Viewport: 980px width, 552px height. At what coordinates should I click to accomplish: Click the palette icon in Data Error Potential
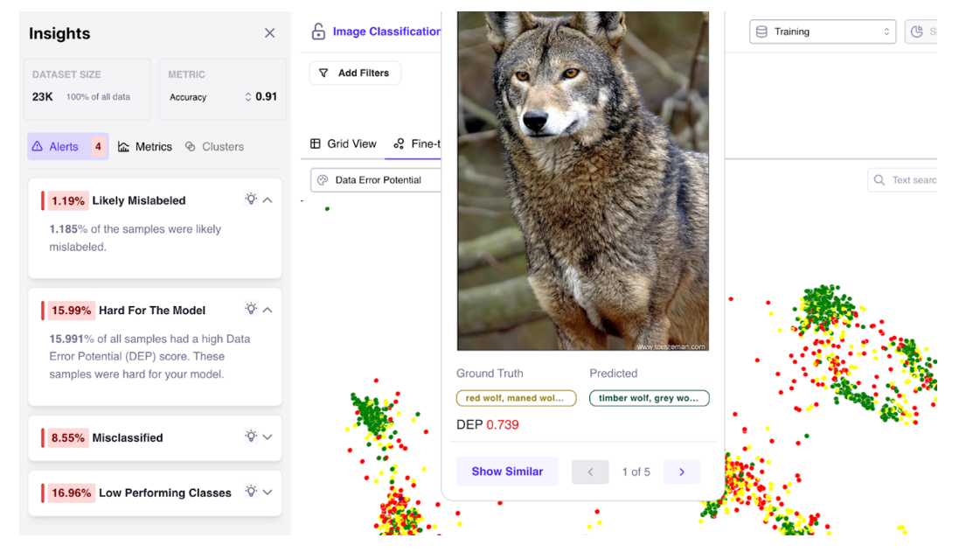(x=323, y=180)
